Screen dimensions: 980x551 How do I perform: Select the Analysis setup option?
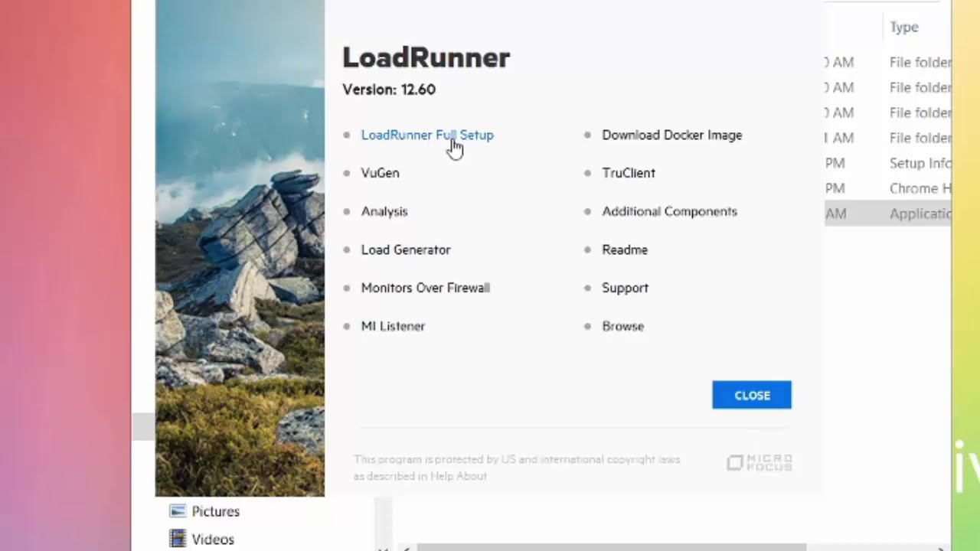point(384,211)
